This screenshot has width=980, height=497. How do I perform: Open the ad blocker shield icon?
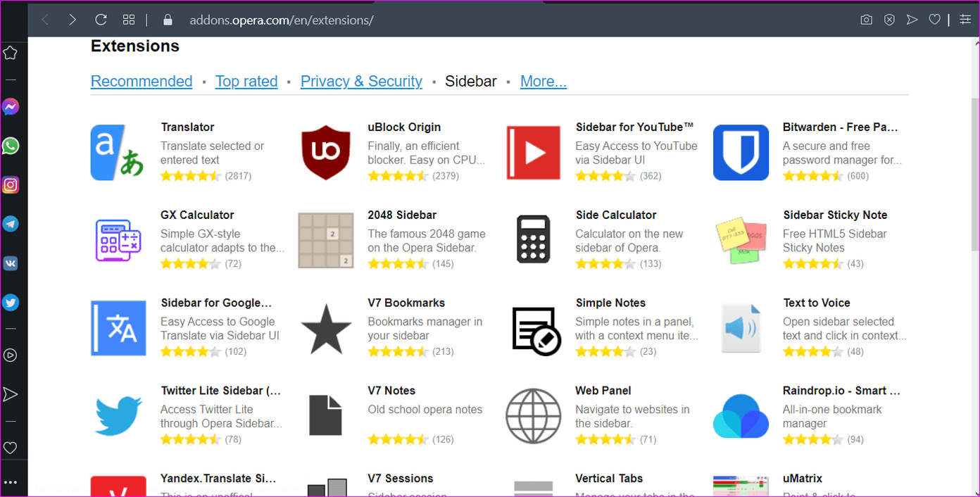889,20
